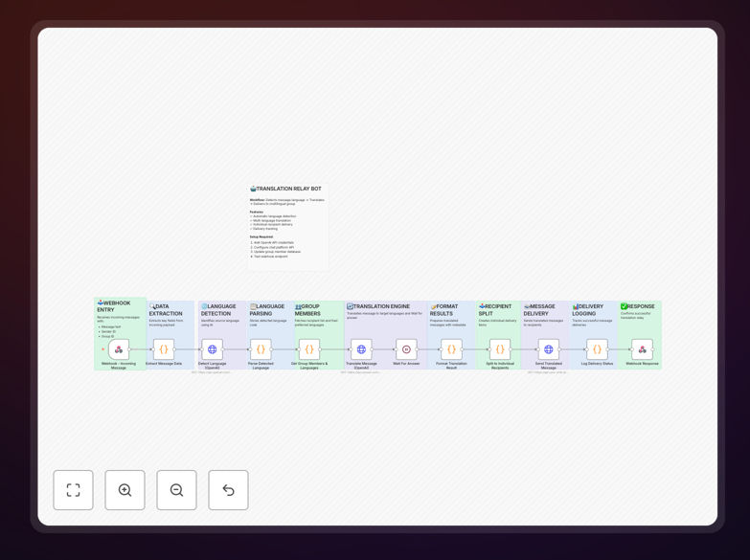Select the Format Translation Result code node
750x560 pixels.
(451, 349)
